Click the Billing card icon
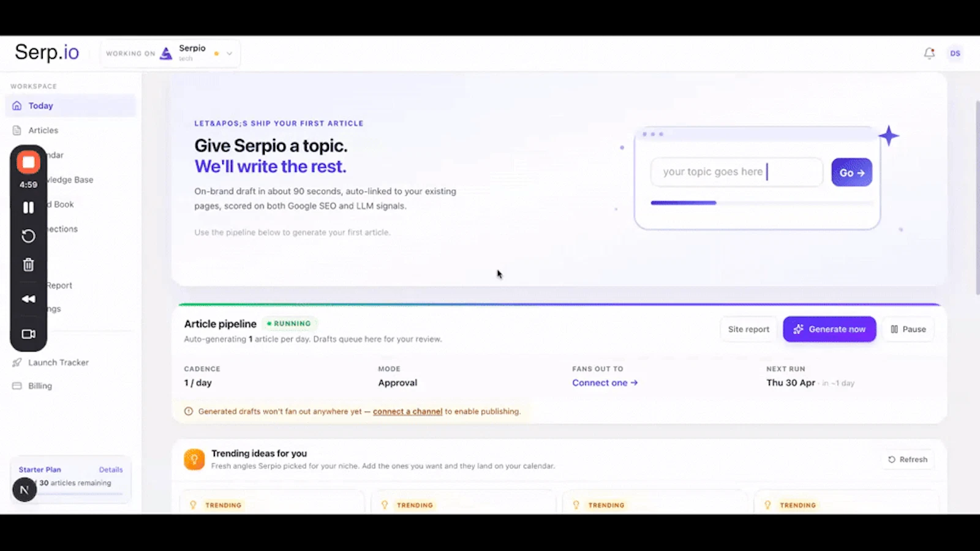The image size is (980, 551). point(17,386)
